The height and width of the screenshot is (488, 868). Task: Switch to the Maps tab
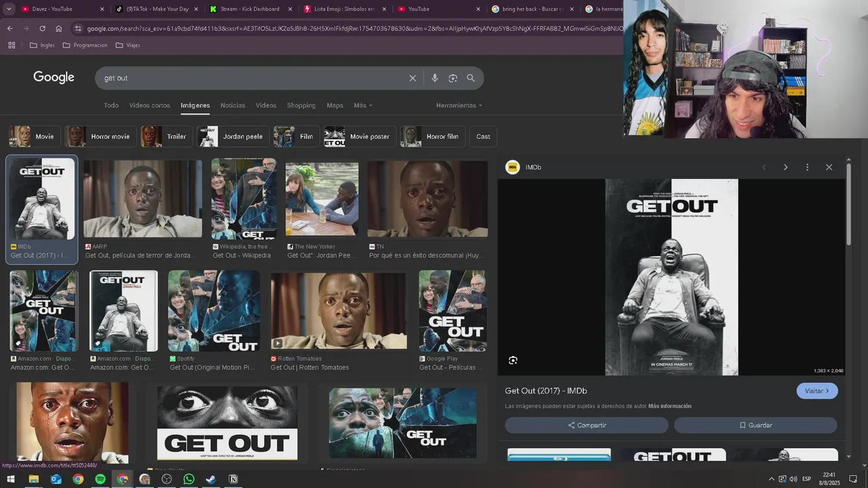point(335,106)
